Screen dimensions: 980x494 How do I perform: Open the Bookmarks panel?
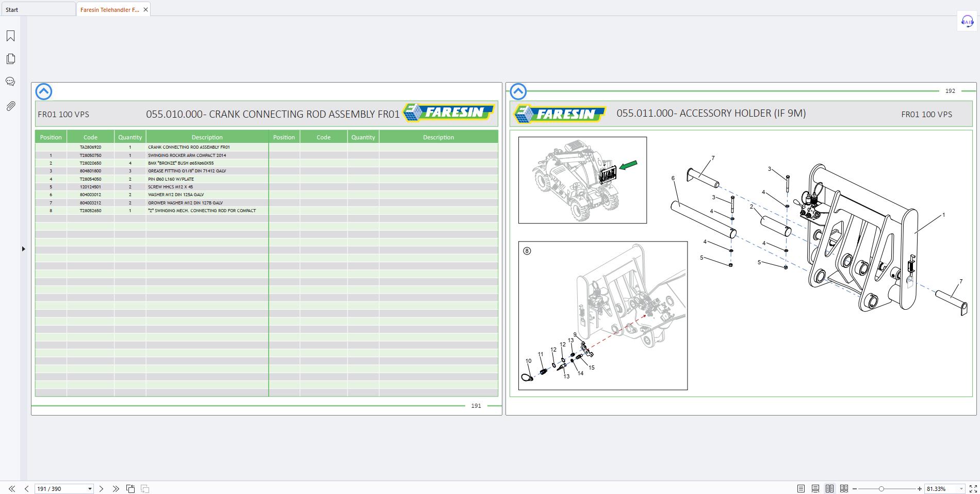coord(10,36)
